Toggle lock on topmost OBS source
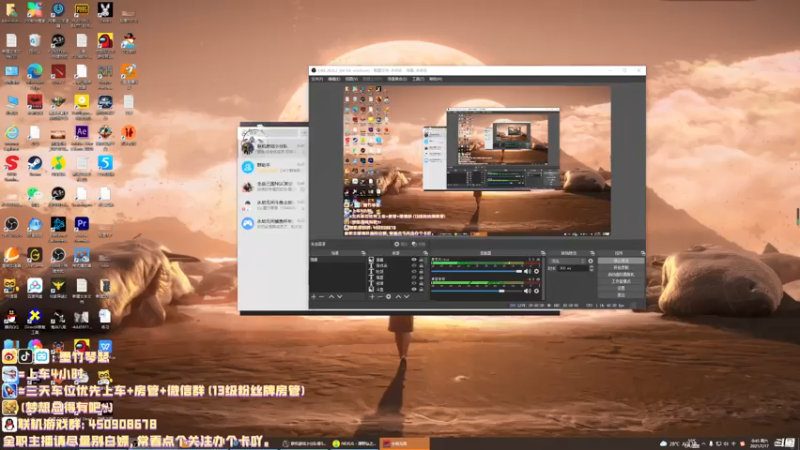800x450 pixels. tap(421, 260)
